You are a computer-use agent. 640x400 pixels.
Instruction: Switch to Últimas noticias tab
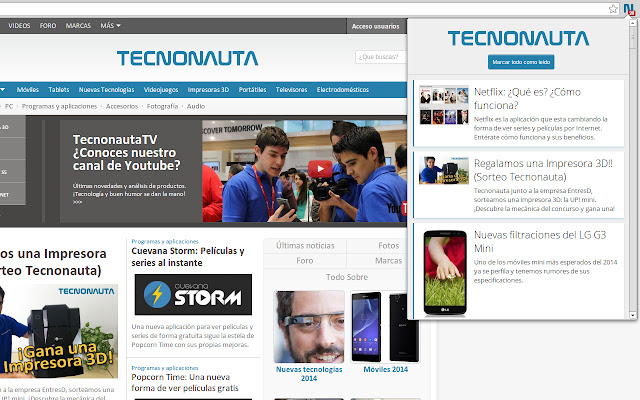[x=305, y=246]
